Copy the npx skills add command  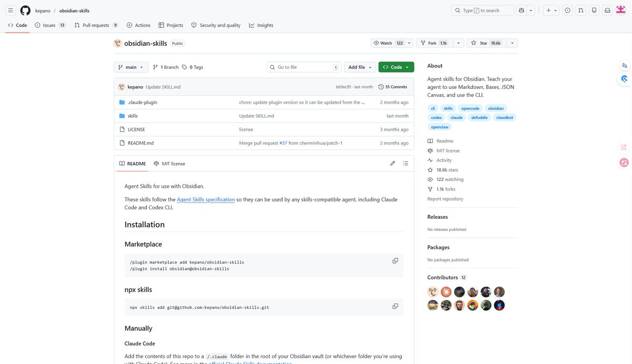pos(395,306)
